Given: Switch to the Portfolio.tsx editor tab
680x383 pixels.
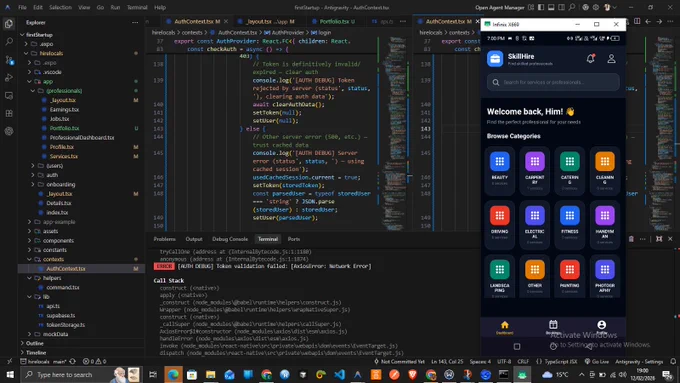Looking at the screenshot, I should (x=333, y=21).
